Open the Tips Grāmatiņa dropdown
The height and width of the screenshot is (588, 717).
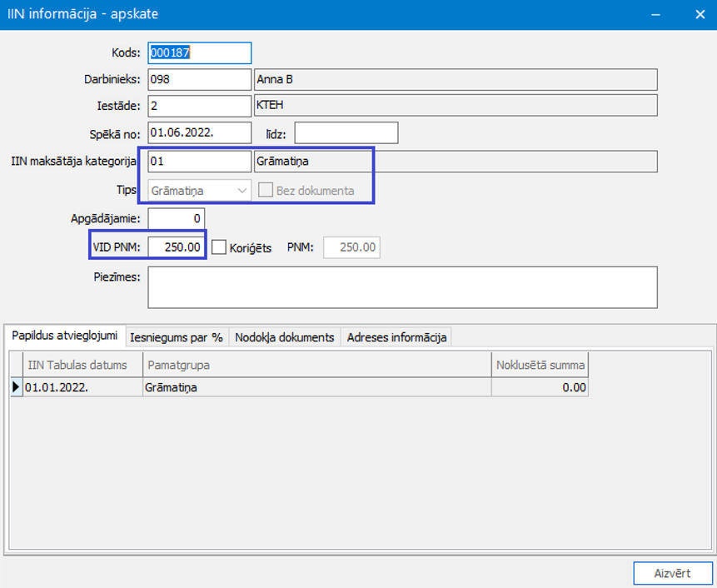(x=199, y=190)
